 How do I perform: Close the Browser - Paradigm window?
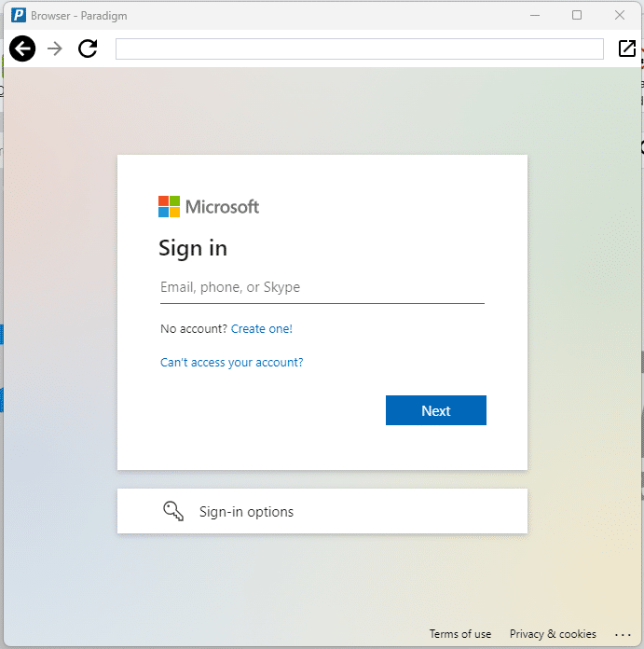pos(619,15)
